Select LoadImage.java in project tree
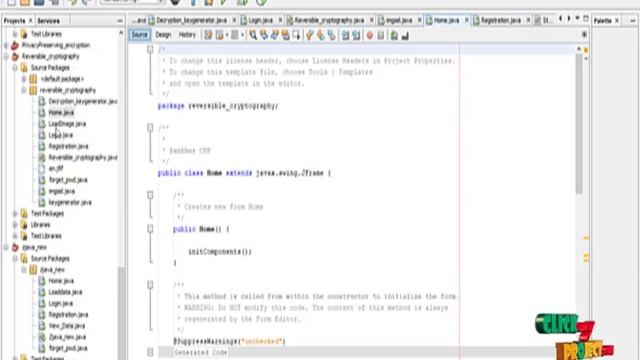Image resolution: width=640 pixels, height=360 pixels. tap(67, 124)
